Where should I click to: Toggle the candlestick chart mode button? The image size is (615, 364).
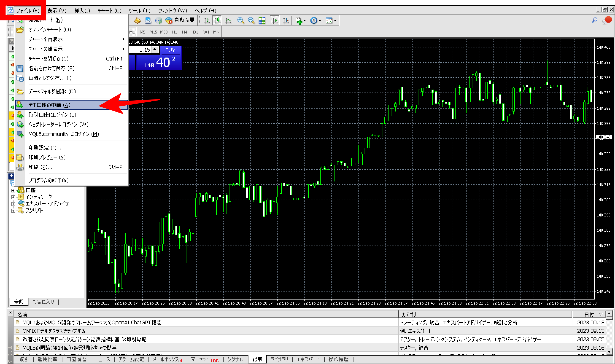217,20
